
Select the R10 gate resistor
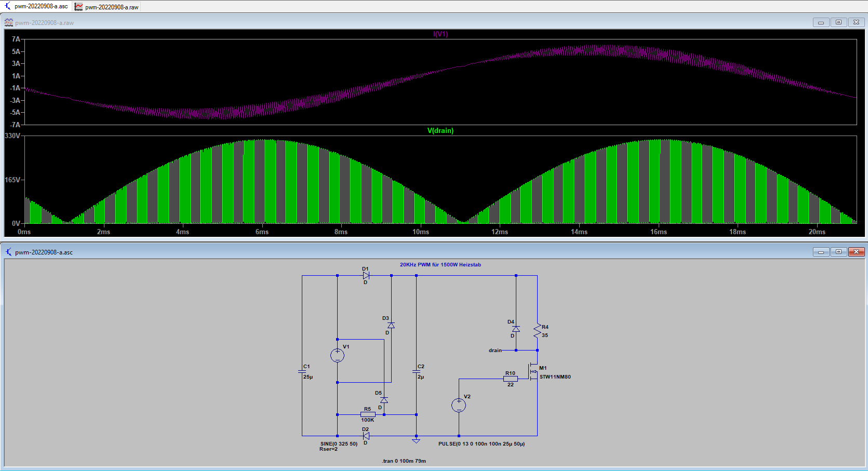click(510, 379)
